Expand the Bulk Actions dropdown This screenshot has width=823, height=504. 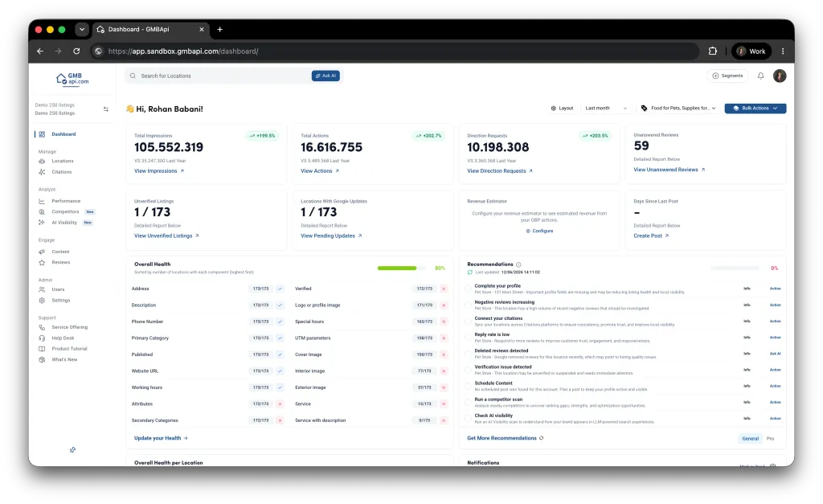point(755,109)
